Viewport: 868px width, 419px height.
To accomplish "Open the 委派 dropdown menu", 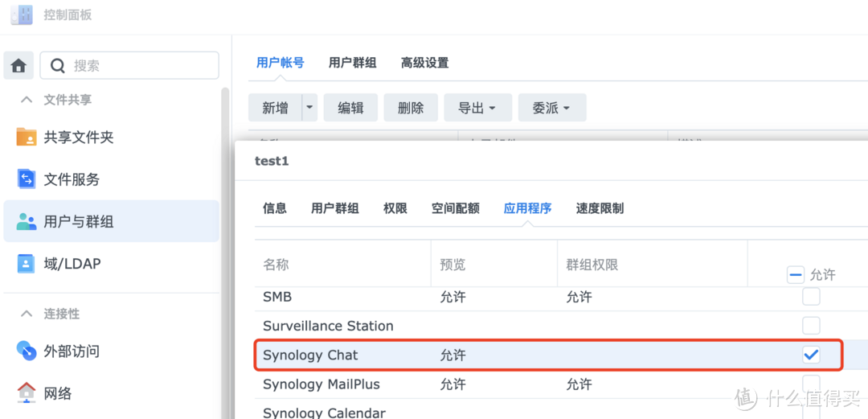I will (552, 108).
